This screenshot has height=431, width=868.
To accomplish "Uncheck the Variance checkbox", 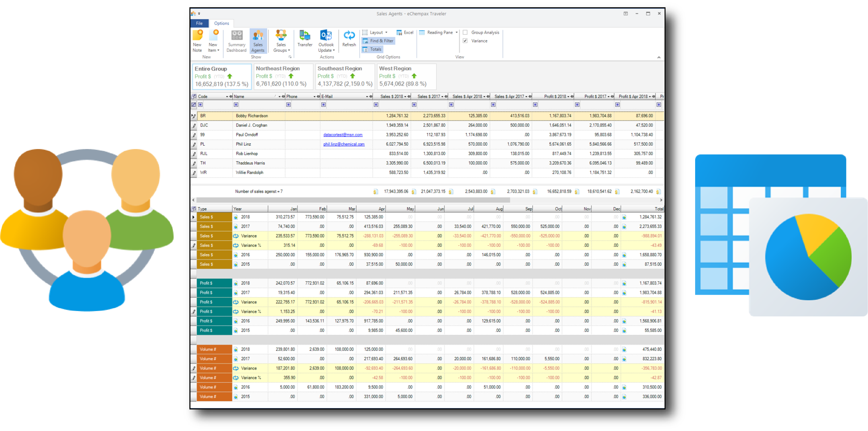I will point(465,41).
